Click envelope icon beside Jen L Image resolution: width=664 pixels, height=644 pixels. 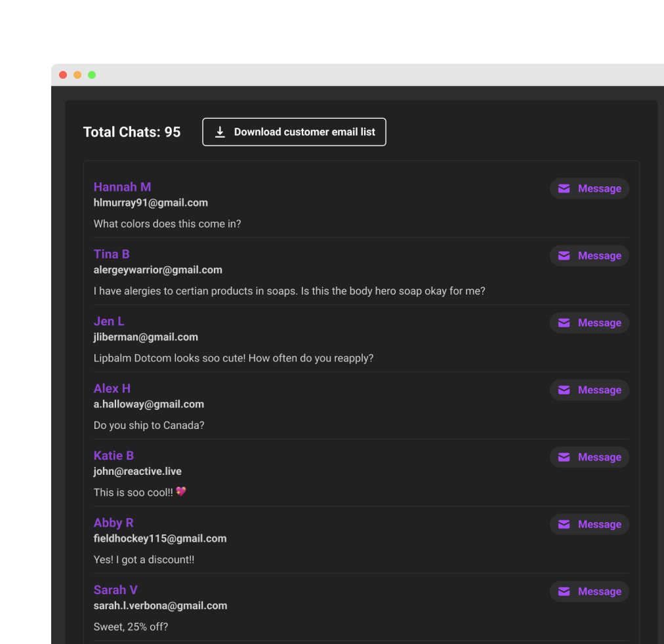point(564,323)
